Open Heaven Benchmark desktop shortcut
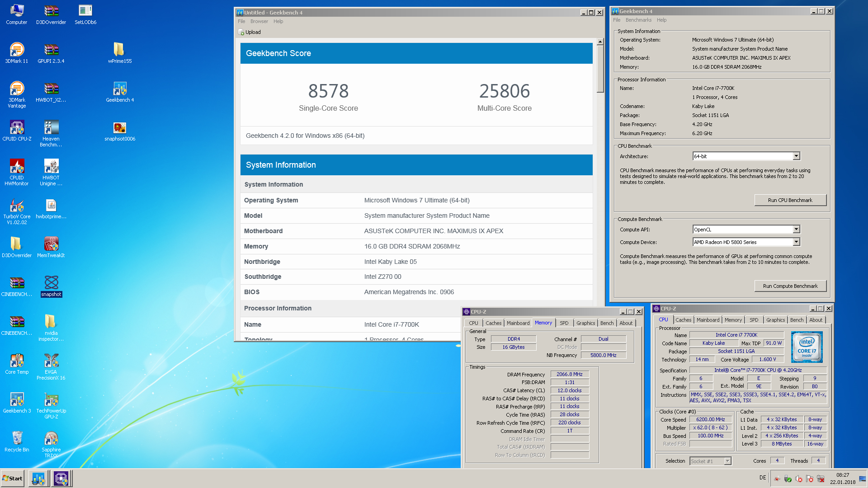Screen dimensions: 868x488 coord(51,133)
